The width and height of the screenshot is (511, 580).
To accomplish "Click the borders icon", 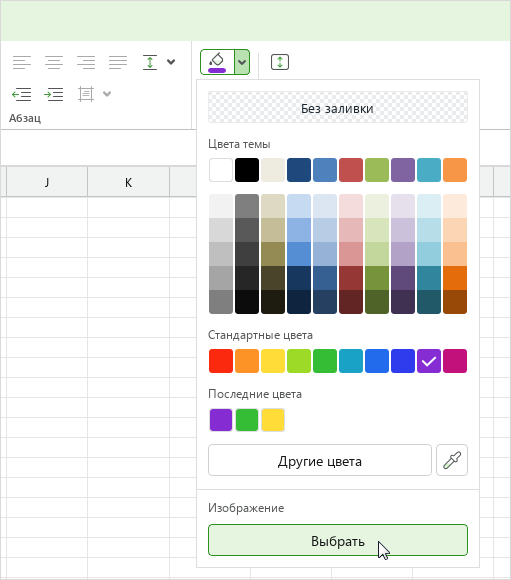I will pyautogui.click(x=86, y=94).
